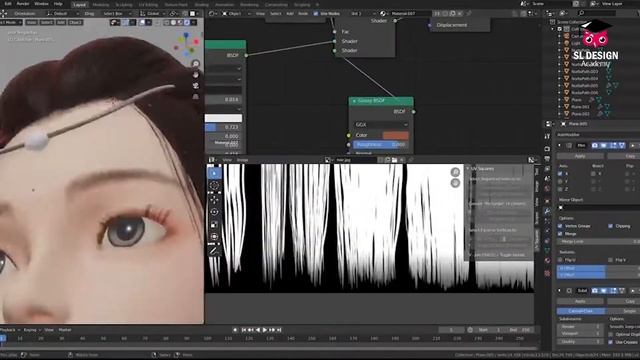Viewport: 640px width, 360px height.
Task: Open the UV editor's editor type selector
Action: pos(212,160)
